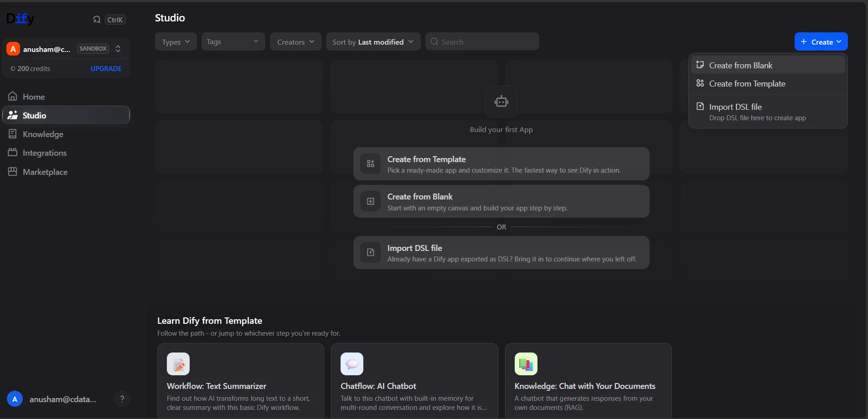Click the Home icon in sidebar
The width and height of the screenshot is (868, 419).
13,97
